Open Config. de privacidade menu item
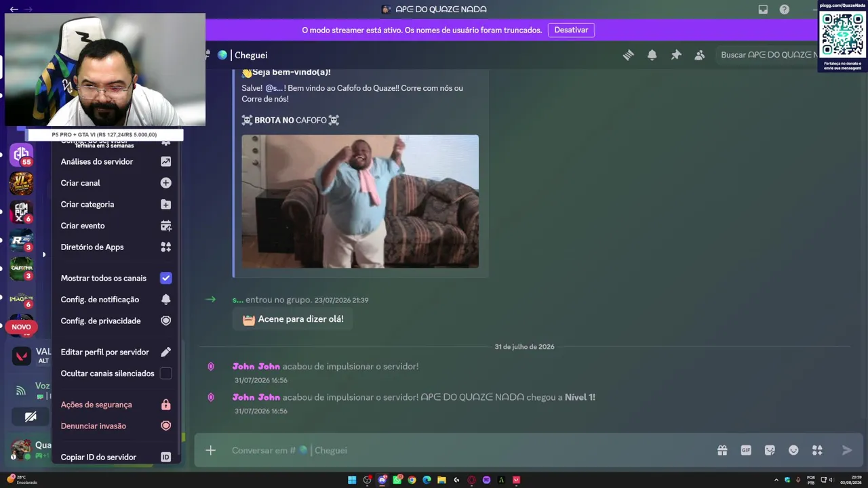This screenshot has height=488, width=868. coord(116,321)
